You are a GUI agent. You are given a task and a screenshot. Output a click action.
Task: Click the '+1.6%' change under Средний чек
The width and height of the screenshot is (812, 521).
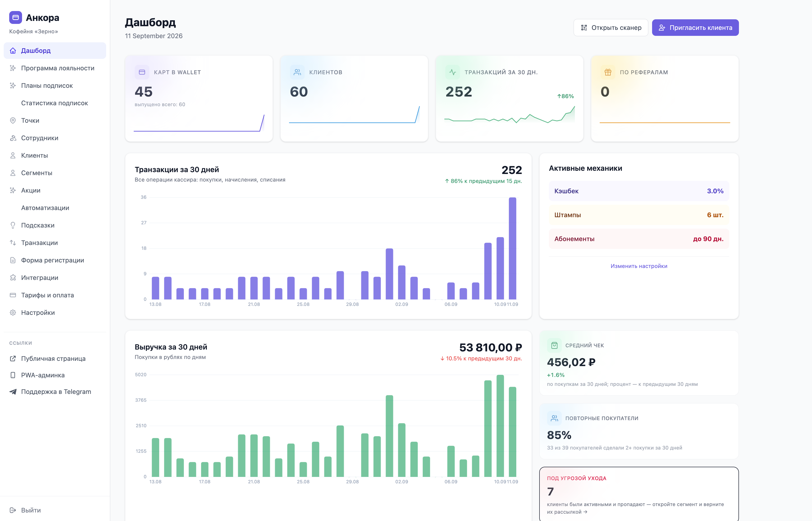pos(556,375)
